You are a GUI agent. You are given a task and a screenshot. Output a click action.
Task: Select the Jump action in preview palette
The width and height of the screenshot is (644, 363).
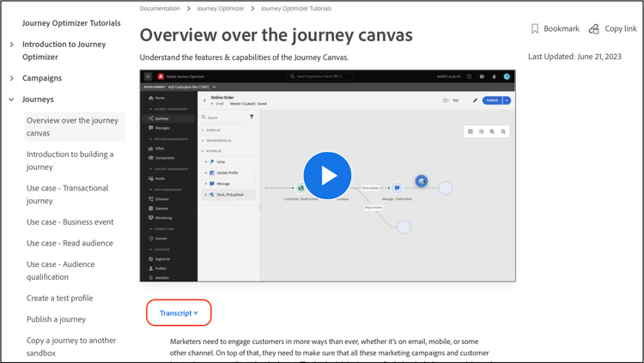pyautogui.click(x=229, y=162)
